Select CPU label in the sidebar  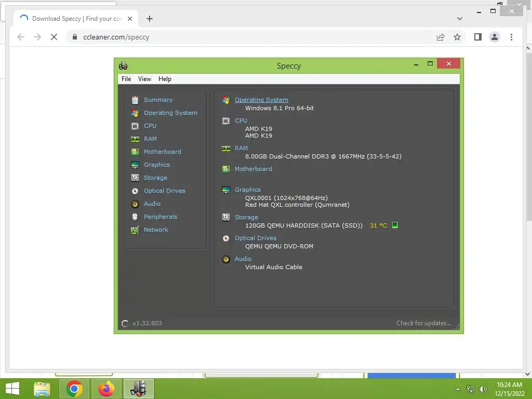[x=150, y=126]
